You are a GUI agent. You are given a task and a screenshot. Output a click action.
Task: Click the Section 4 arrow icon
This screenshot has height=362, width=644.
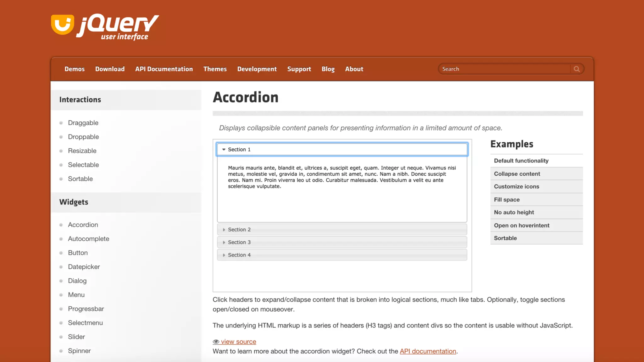pyautogui.click(x=224, y=255)
